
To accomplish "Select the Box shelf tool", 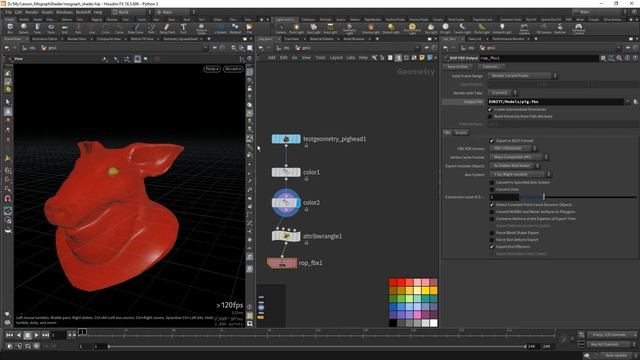I will tap(10, 28).
